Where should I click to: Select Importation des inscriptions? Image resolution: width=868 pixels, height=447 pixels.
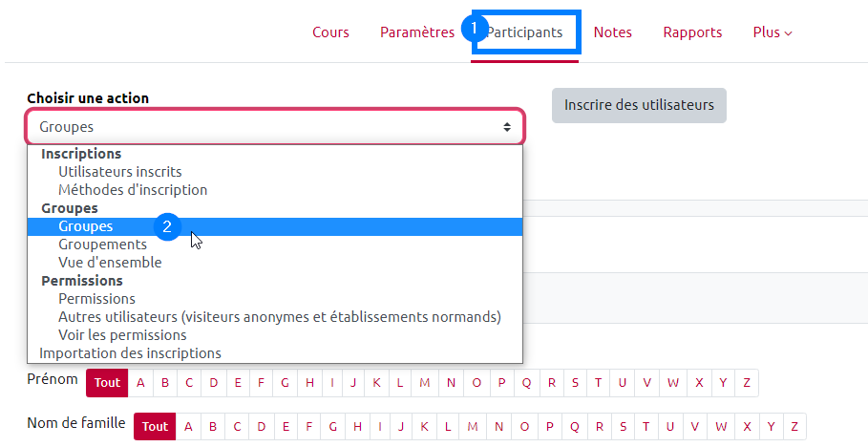pyautogui.click(x=130, y=353)
